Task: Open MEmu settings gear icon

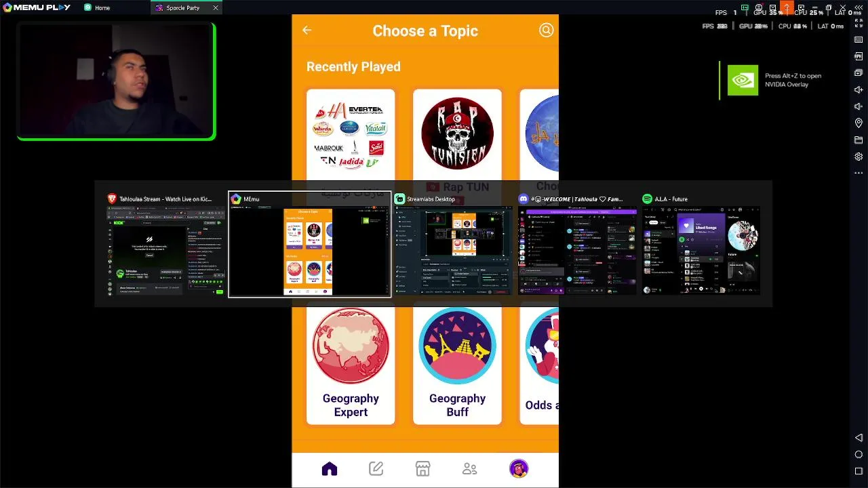Action: [859, 157]
